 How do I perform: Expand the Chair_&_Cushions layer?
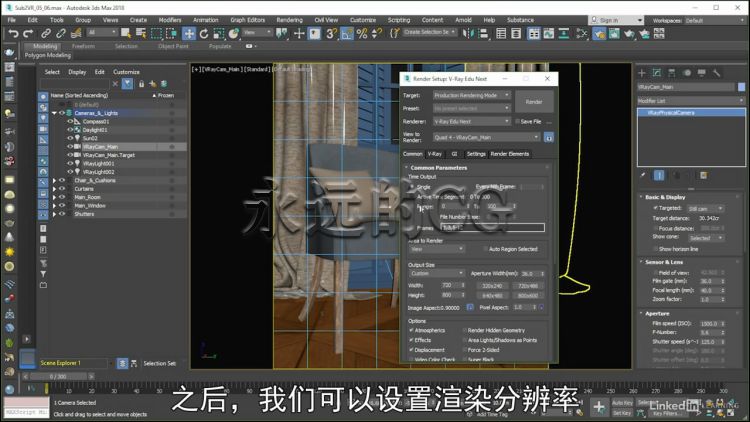click(x=54, y=180)
